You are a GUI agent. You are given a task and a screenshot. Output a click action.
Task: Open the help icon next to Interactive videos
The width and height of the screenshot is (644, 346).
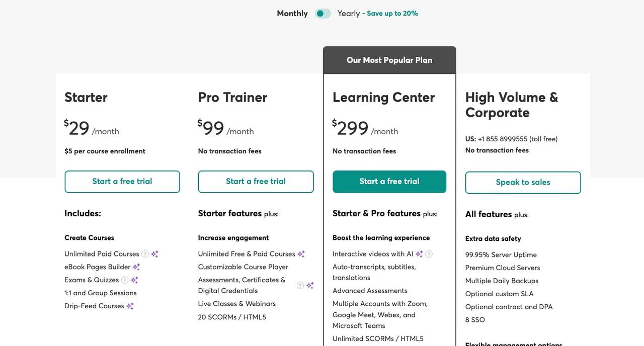429,254
